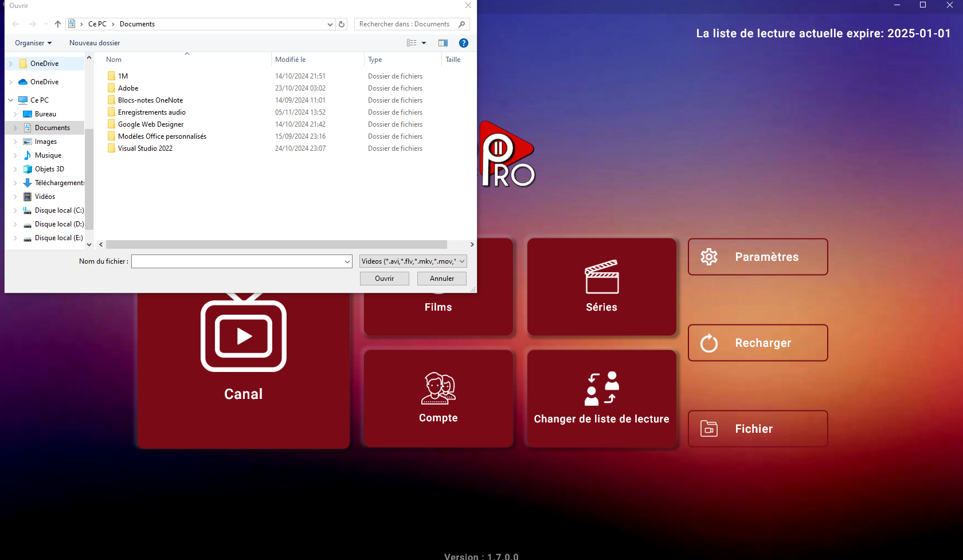The height and width of the screenshot is (560, 963).
Task: Click the Paramètres button label
Action: [x=767, y=257]
